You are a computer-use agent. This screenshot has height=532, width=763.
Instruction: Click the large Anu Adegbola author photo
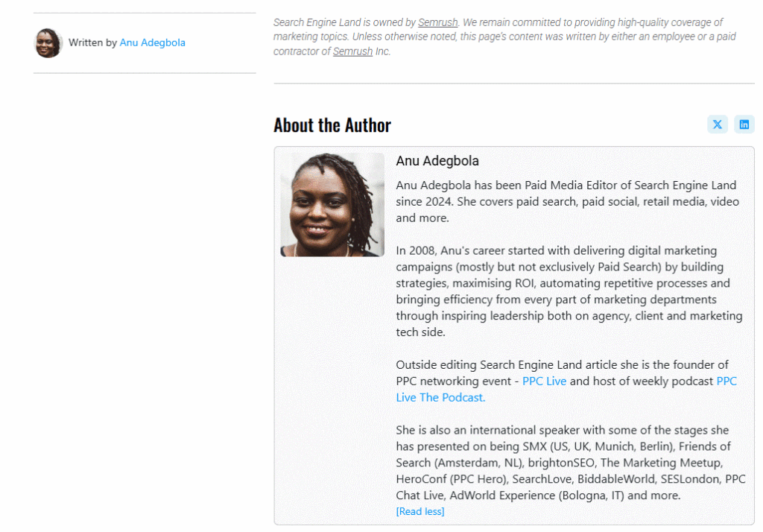click(x=332, y=204)
